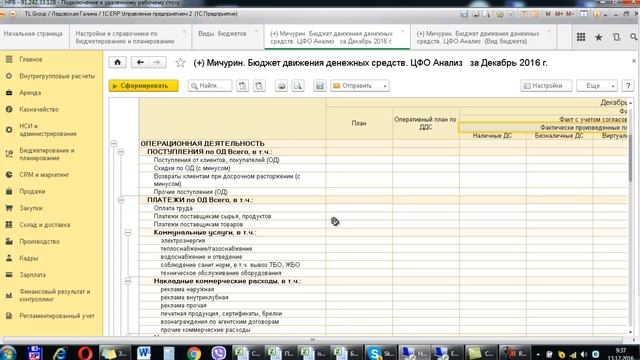Switch to Начальная страница tab
This screenshot has height=360, width=640.
tap(33, 34)
